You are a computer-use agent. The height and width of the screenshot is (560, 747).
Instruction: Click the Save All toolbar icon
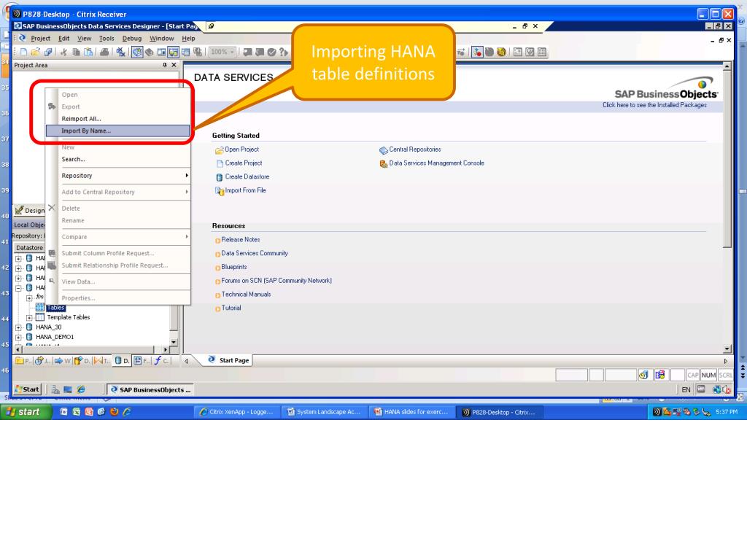tap(47, 52)
